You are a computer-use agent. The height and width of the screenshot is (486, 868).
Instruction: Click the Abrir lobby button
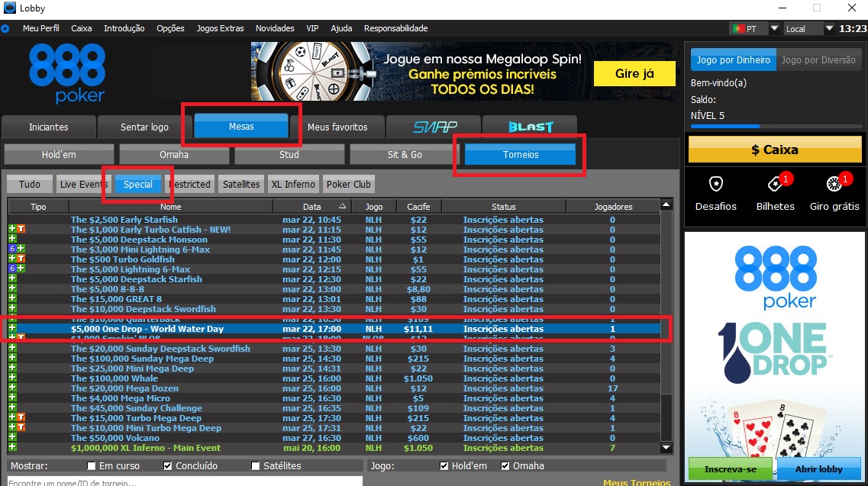coord(818,469)
